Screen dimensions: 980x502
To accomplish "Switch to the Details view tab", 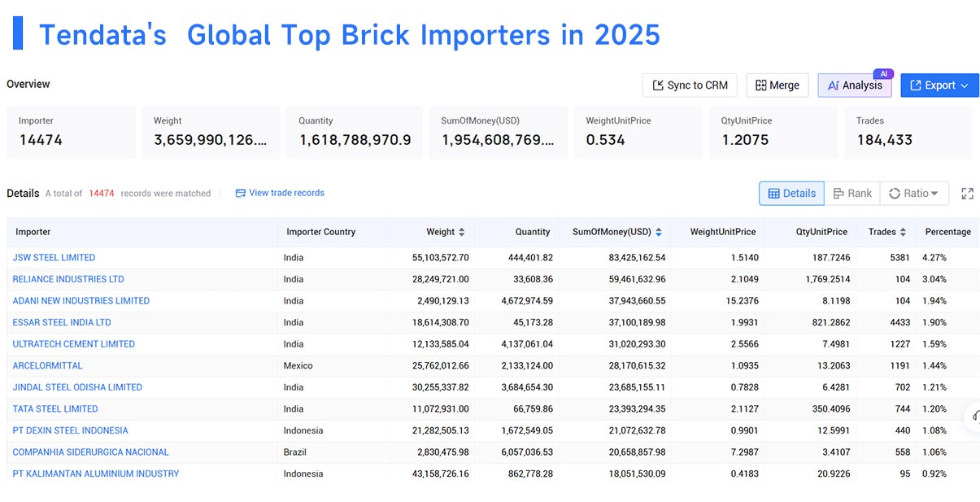I will 791,194.
